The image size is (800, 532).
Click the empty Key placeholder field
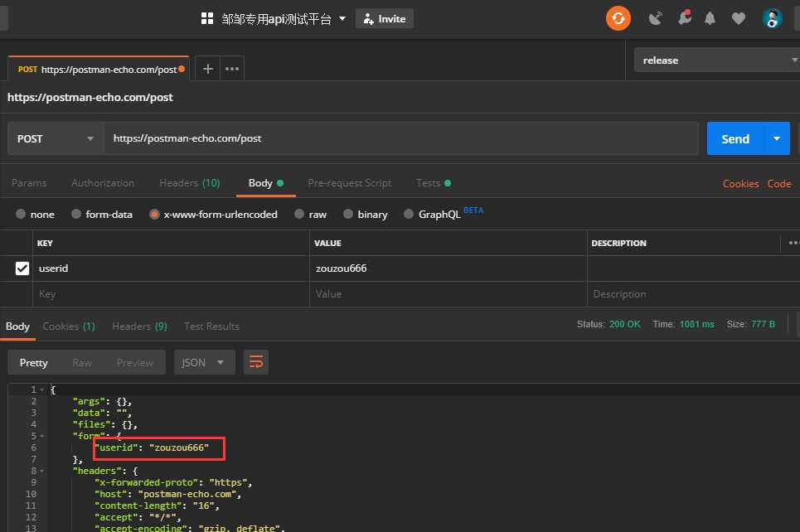[x=171, y=294]
